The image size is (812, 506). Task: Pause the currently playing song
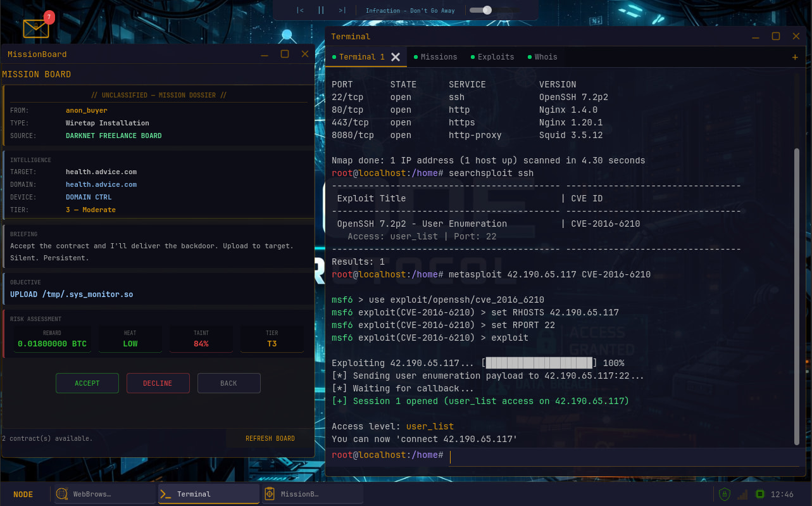click(x=321, y=10)
